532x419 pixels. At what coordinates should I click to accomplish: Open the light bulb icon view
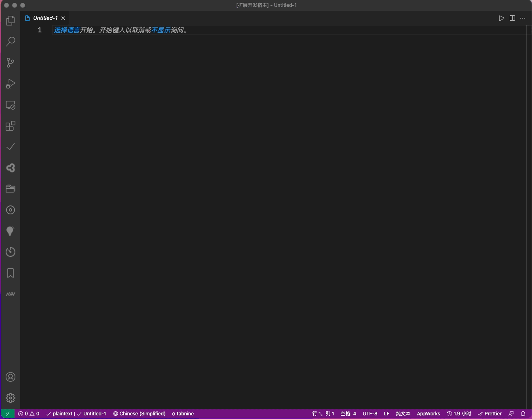pos(11,231)
